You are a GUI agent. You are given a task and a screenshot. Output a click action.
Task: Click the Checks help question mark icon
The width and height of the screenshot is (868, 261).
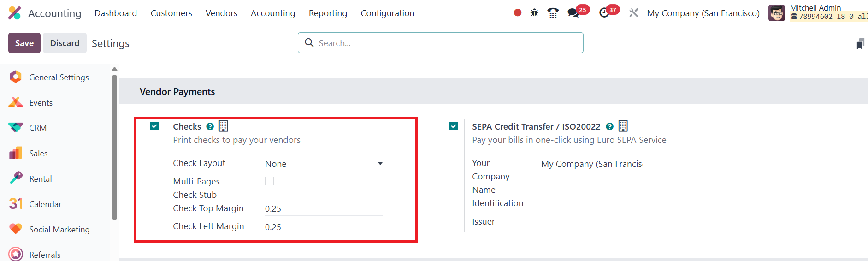210,126
